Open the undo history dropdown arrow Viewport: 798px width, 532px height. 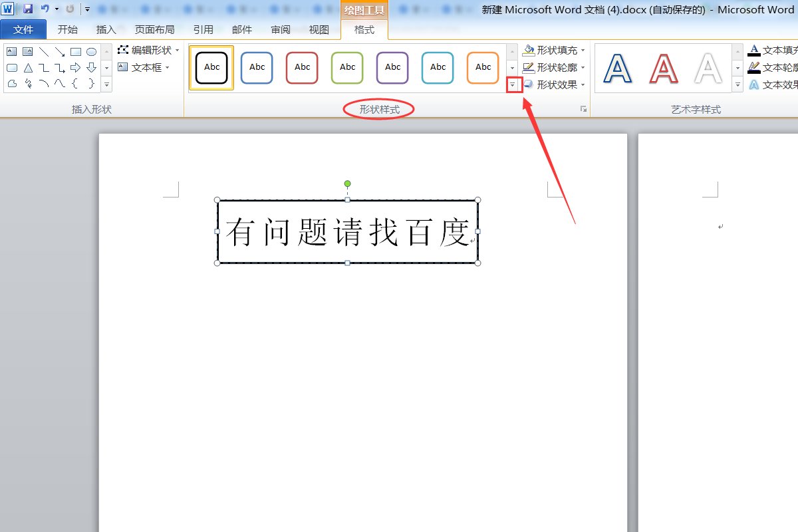(x=57, y=9)
